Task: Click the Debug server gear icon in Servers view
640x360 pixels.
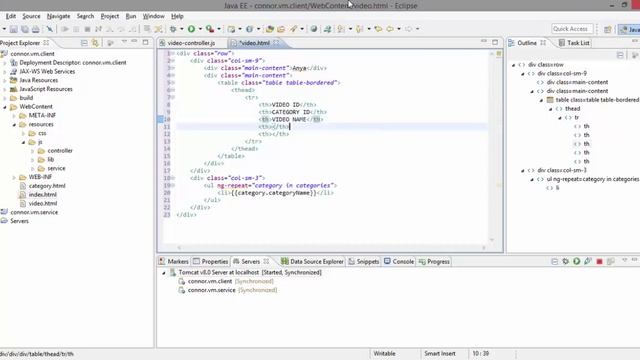Action: [565, 261]
